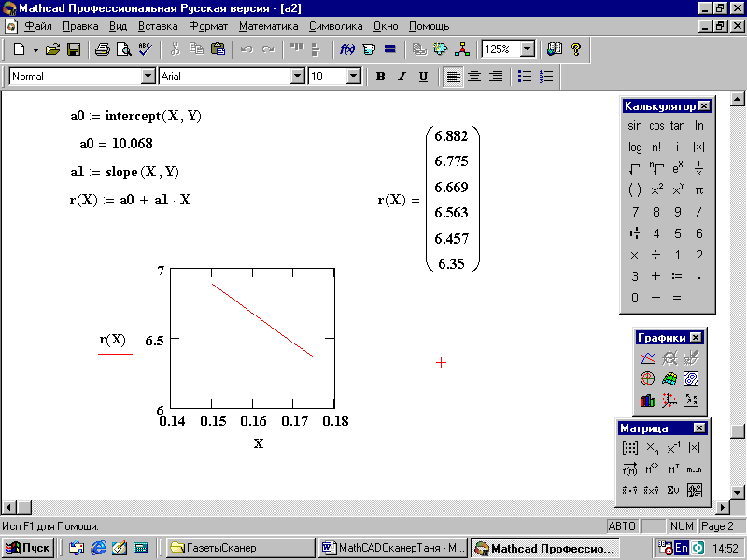The width and height of the screenshot is (747, 560).
Task: Set right text alignment
Action: (496, 77)
